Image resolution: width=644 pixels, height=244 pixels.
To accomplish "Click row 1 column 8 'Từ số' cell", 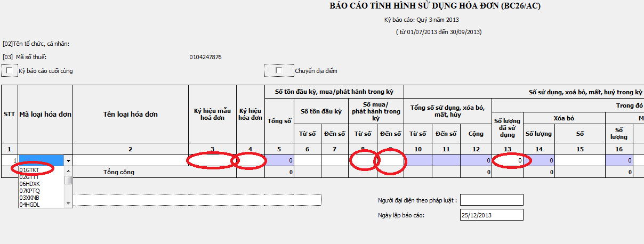I will (x=363, y=160).
